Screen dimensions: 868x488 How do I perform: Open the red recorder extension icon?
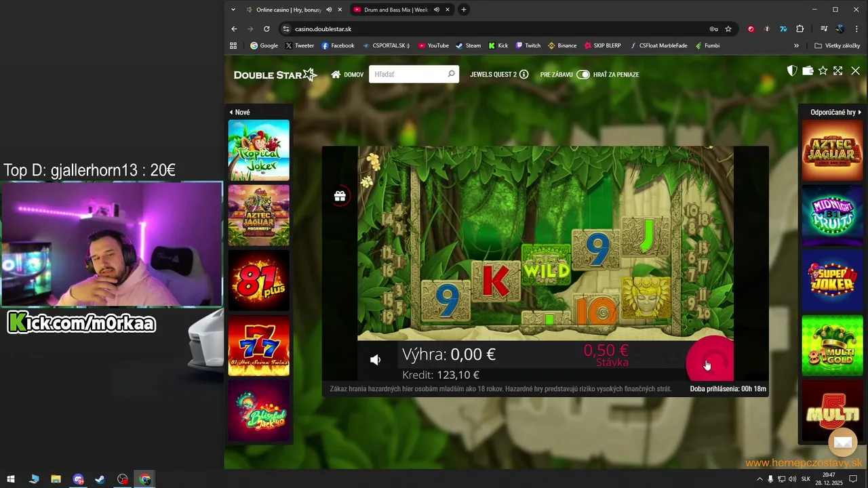[x=751, y=29]
